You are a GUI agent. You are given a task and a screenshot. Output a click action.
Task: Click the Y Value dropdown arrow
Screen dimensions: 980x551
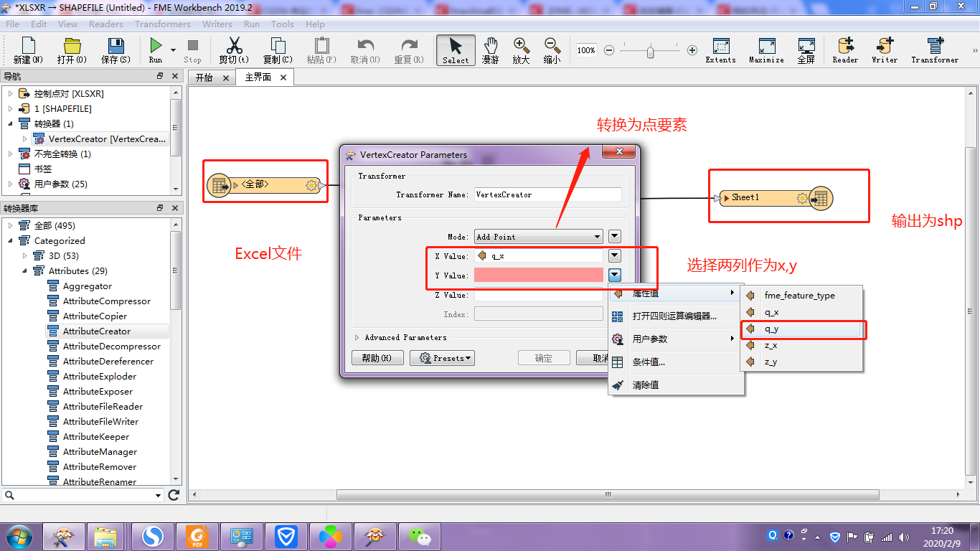click(x=614, y=275)
